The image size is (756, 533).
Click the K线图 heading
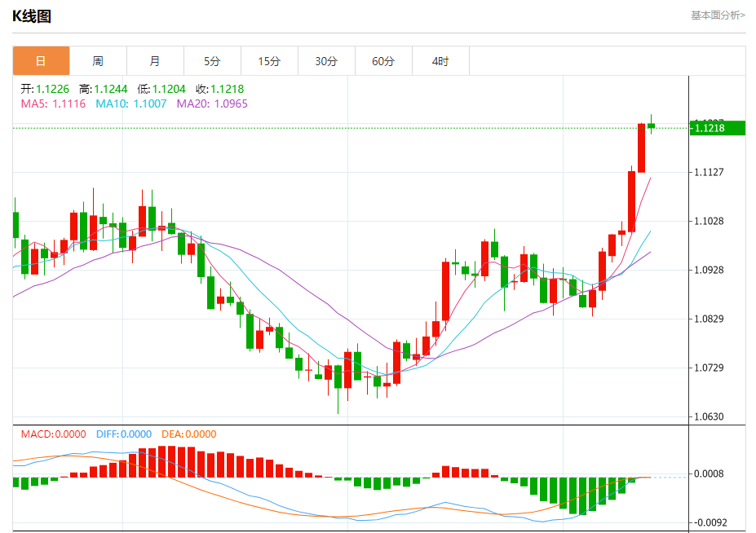32,16
